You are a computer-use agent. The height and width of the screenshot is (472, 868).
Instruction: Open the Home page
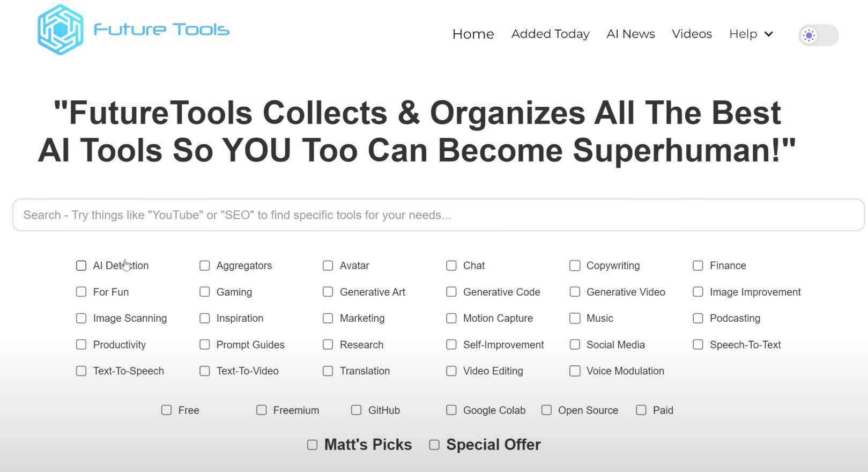point(473,34)
